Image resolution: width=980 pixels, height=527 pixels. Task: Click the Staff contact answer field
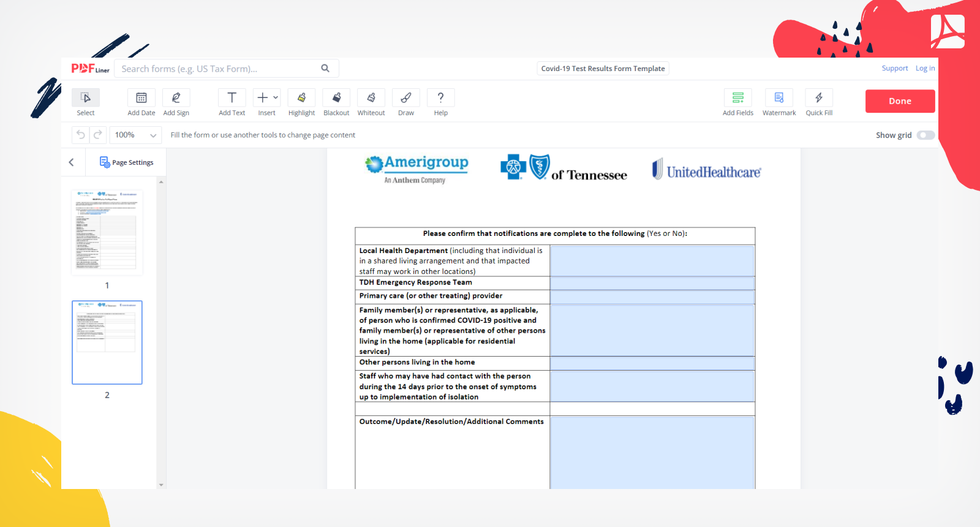pos(652,386)
